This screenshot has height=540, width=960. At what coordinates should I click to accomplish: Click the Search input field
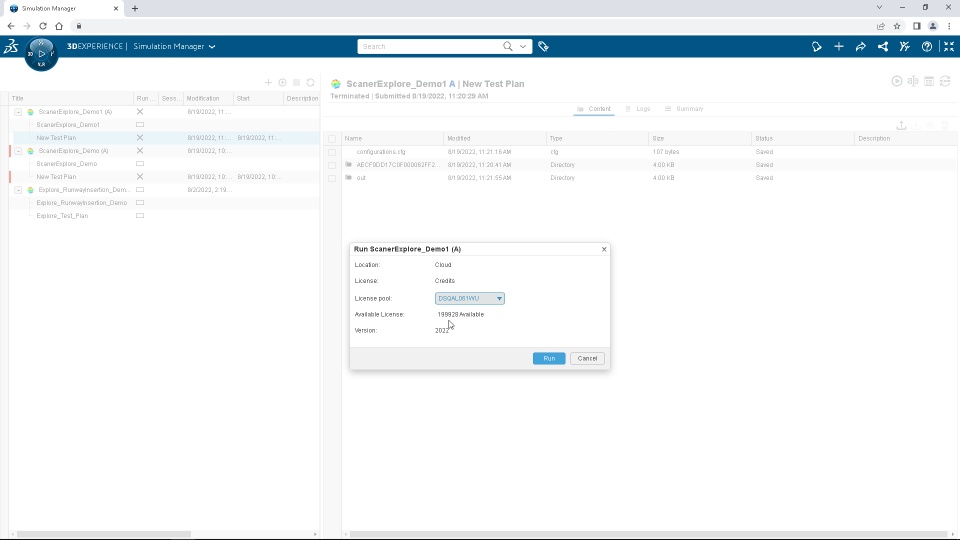coord(430,47)
